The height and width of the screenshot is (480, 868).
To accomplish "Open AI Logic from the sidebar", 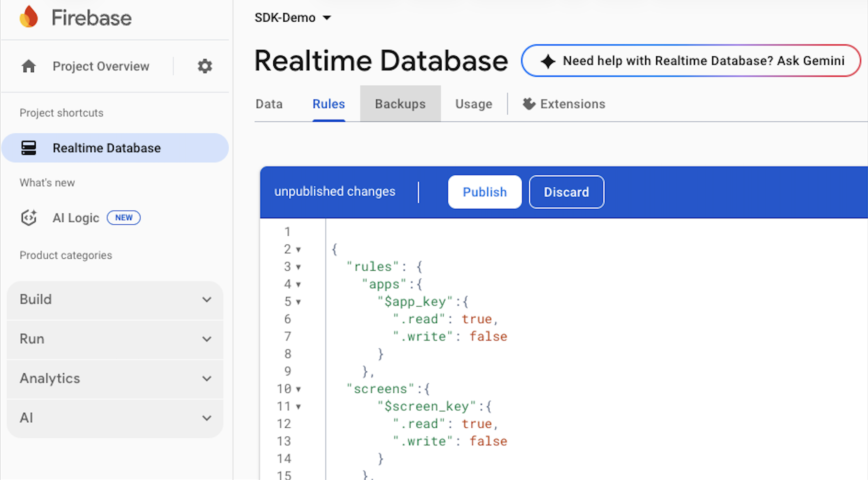I will tap(76, 217).
